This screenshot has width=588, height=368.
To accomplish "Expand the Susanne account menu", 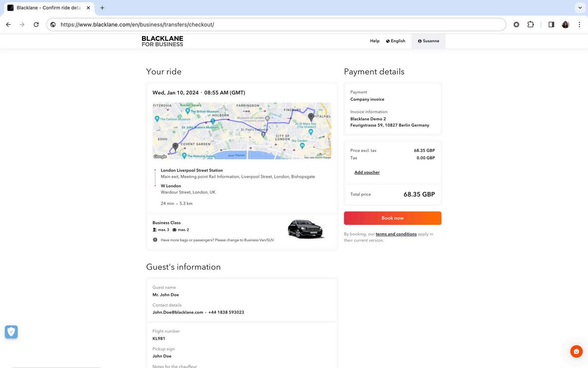I will point(428,41).
